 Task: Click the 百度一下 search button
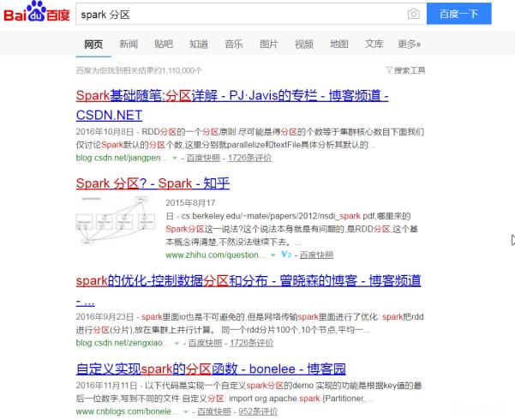coord(458,14)
